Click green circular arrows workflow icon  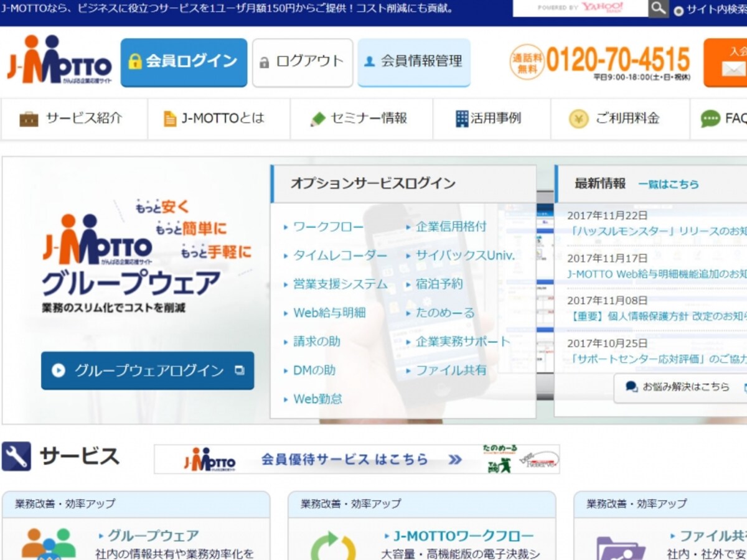click(334, 546)
